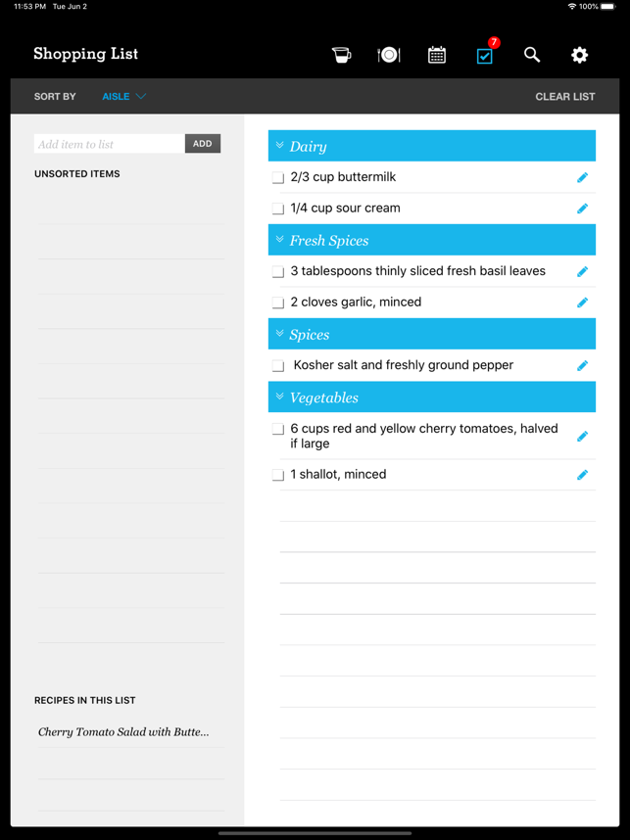Open the calendar meal planner icon
This screenshot has height=840, width=630.
(x=436, y=55)
